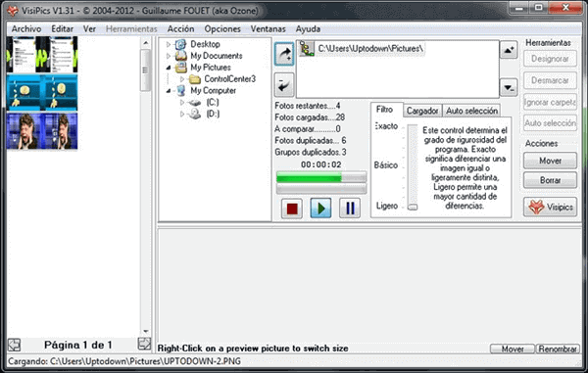Click the Desktop icon in the folder tree
Viewport: 588px width, 373px height.
point(180,44)
